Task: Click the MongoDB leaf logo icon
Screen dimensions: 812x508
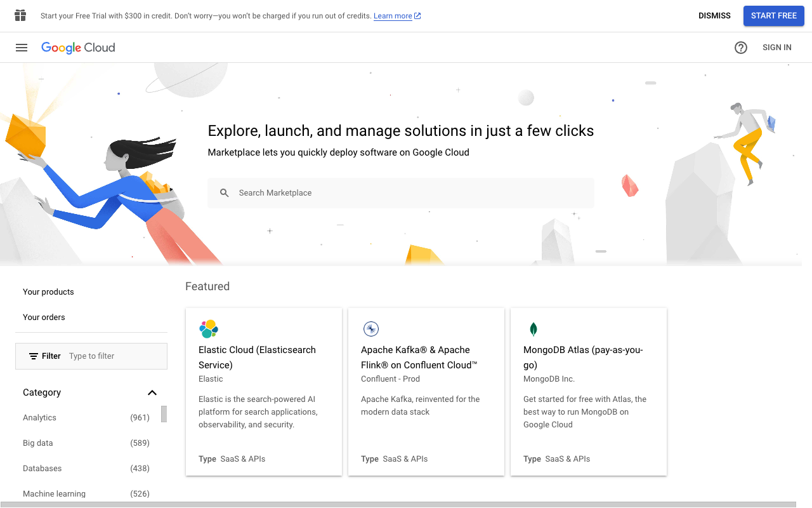Action: 534,329
